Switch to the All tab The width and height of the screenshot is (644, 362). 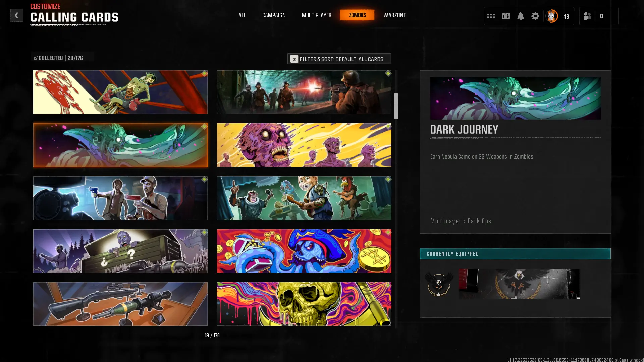click(242, 15)
